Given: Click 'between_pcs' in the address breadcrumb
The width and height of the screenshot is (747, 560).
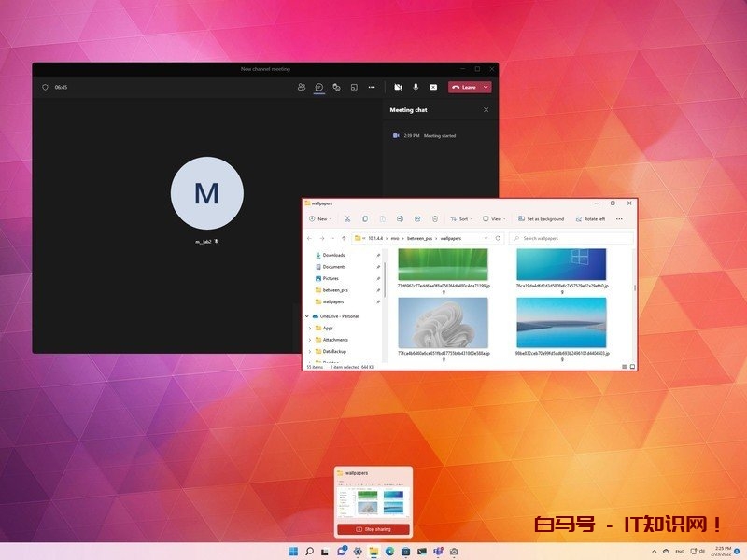Looking at the screenshot, I should (419, 238).
